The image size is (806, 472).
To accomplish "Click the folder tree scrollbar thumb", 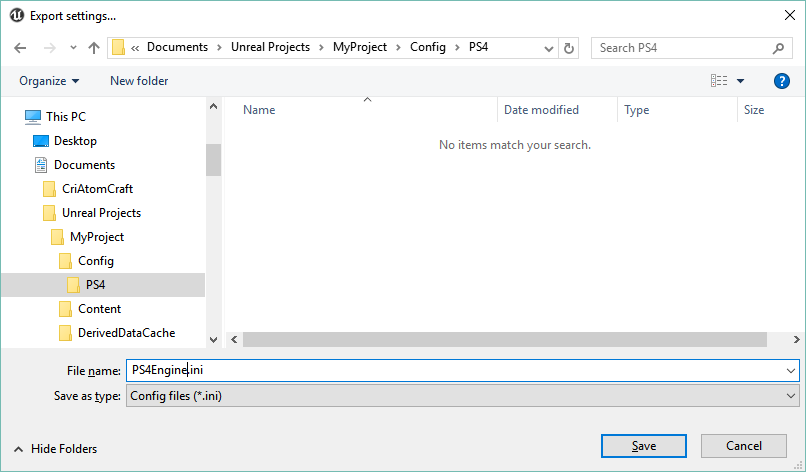I will (x=213, y=160).
